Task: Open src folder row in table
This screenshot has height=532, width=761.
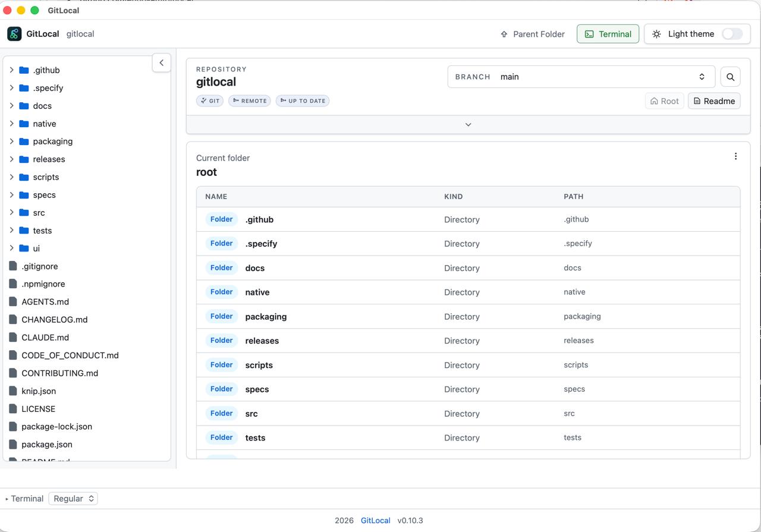Action: coord(468,414)
